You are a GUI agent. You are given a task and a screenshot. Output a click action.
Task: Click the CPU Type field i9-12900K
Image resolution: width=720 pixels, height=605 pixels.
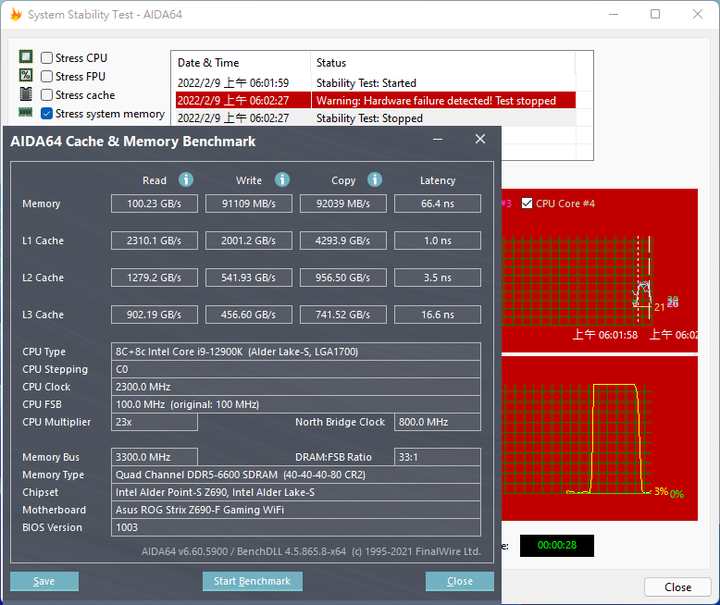click(x=296, y=352)
